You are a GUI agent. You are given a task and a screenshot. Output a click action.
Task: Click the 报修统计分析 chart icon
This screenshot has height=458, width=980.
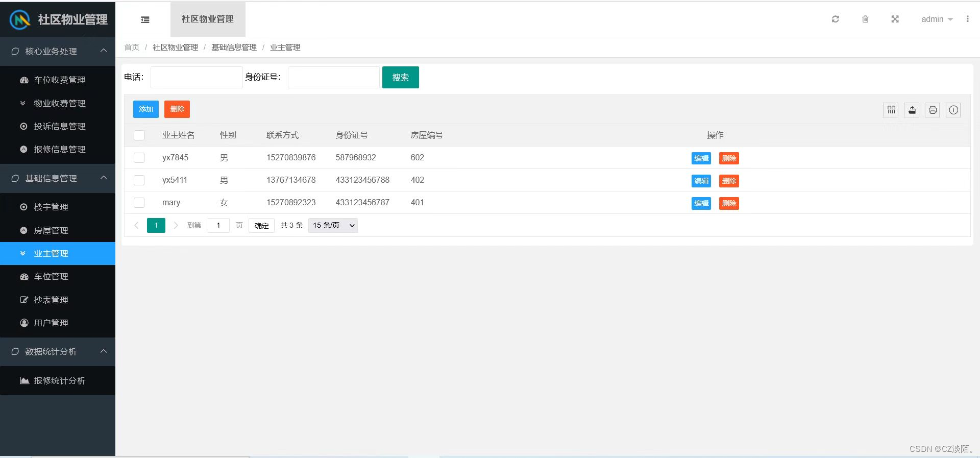coord(24,380)
